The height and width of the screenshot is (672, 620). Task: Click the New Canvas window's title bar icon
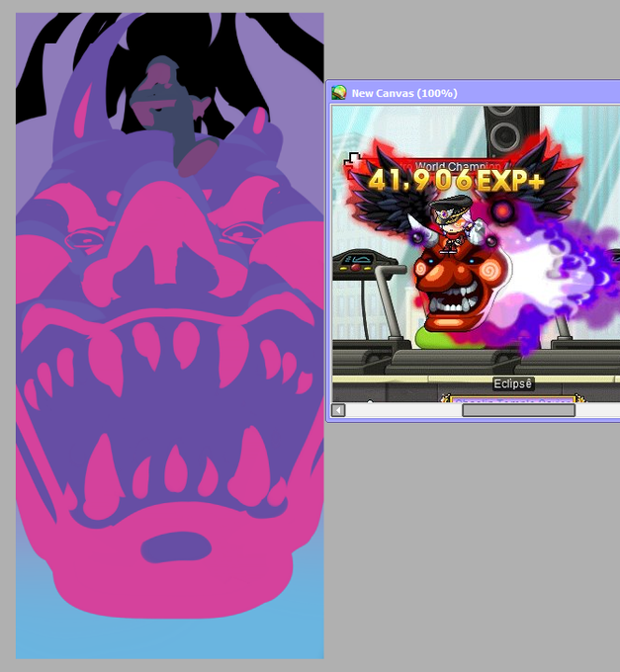[339, 93]
